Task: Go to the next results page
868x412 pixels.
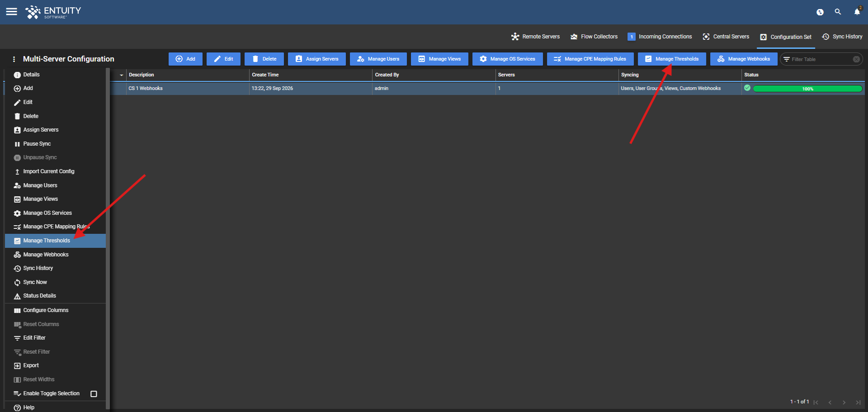Action: pyautogui.click(x=844, y=403)
